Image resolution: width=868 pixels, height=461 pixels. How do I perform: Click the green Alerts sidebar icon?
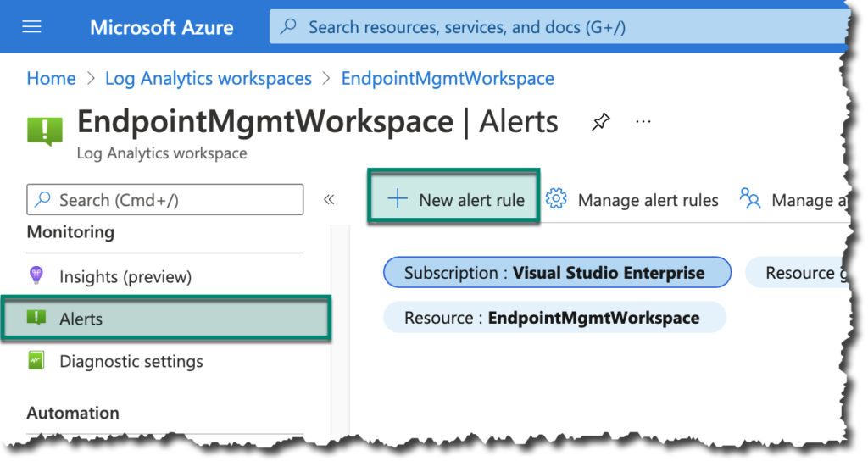coord(36,319)
